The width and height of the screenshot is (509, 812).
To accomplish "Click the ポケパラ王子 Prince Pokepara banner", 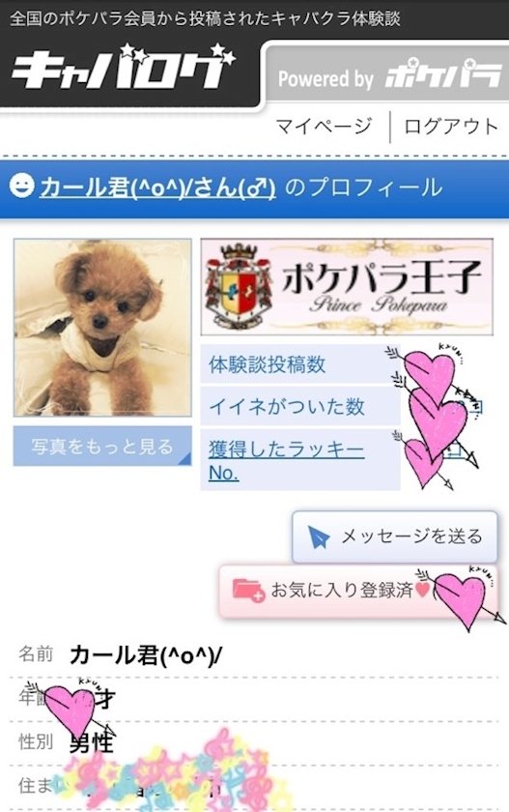I will point(347,286).
